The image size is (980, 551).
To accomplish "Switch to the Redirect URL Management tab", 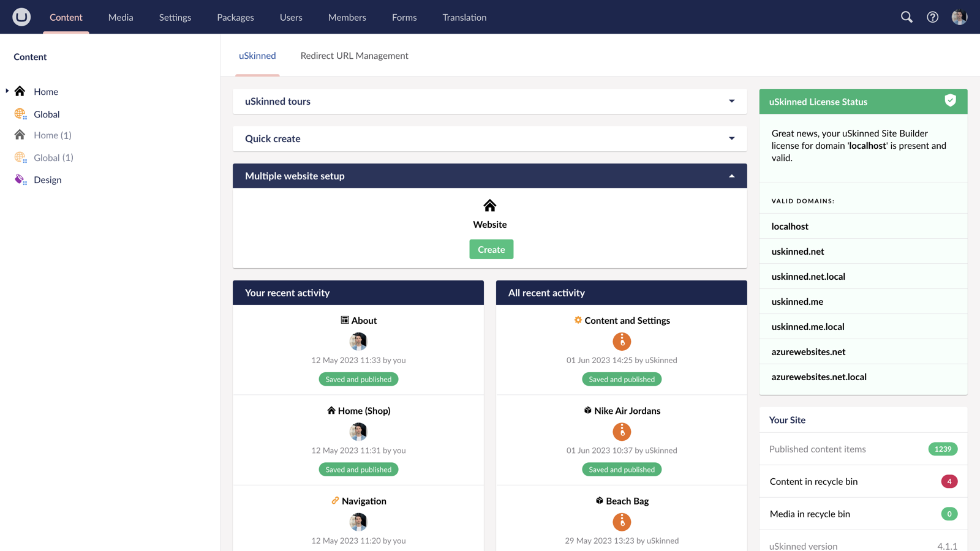I will point(354,55).
